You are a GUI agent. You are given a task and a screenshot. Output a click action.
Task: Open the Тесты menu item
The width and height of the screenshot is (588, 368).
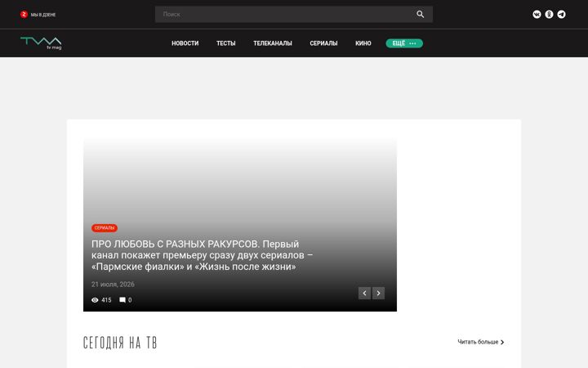[225, 43]
